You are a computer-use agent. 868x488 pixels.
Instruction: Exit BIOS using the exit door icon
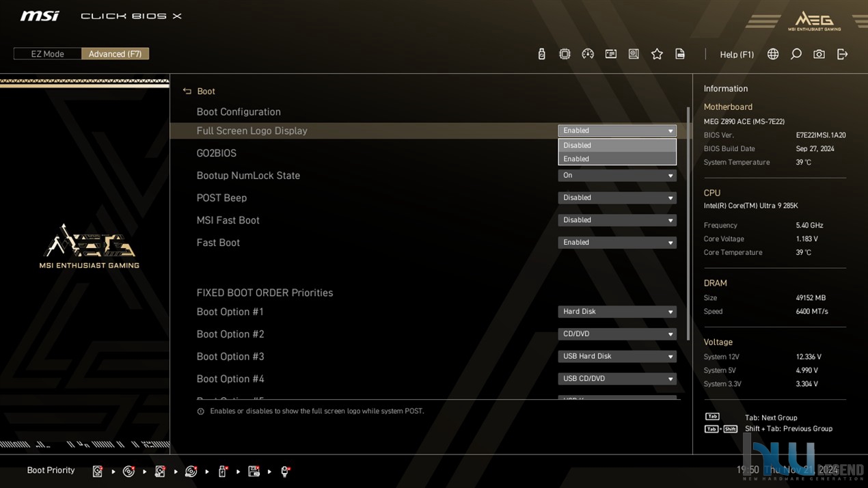point(842,54)
